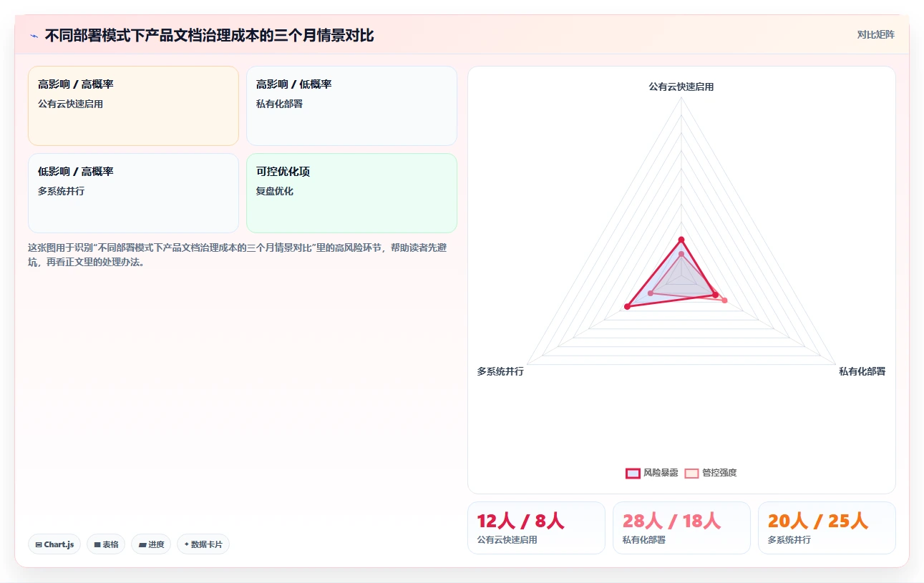The height and width of the screenshot is (583, 924).
Task: Click the Chart.js tag chip
Action: tap(55, 544)
